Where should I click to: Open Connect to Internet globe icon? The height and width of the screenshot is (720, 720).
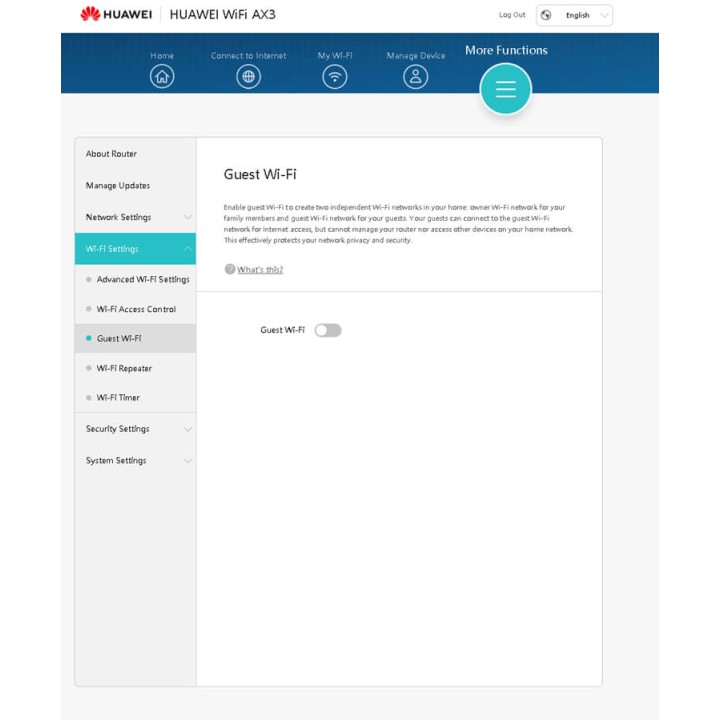click(x=248, y=76)
